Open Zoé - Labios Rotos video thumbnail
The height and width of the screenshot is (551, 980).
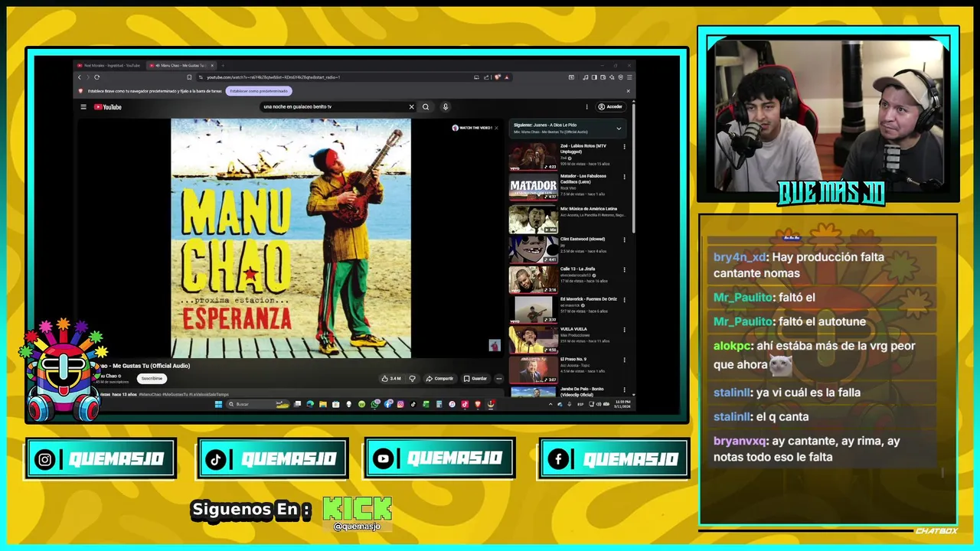pyautogui.click(x=533, y=157)
